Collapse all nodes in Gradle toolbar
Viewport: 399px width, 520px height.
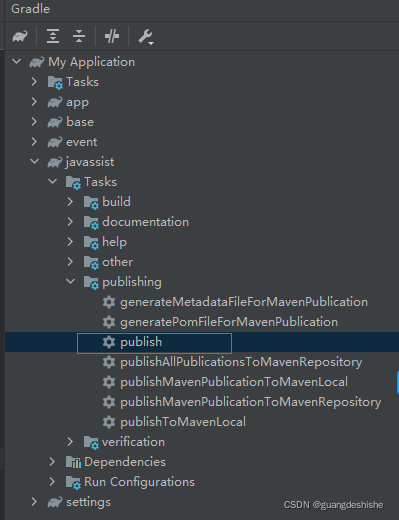tap(79, 36)
